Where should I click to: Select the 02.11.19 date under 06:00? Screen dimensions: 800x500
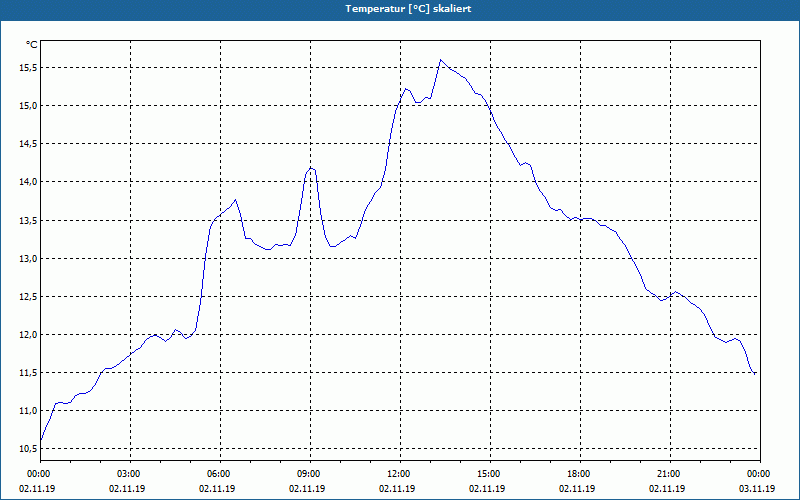point(217,488)
